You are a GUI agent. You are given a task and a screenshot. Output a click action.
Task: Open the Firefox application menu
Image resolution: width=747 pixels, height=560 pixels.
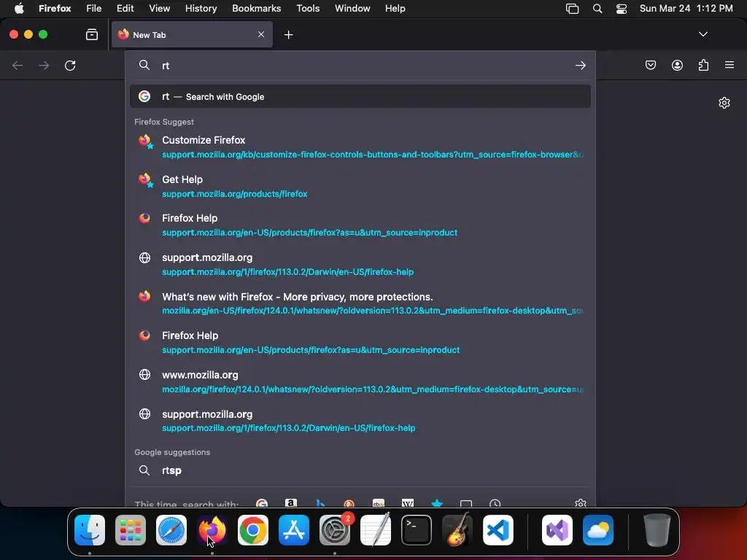pyautogui.click(x=55, y=8)
